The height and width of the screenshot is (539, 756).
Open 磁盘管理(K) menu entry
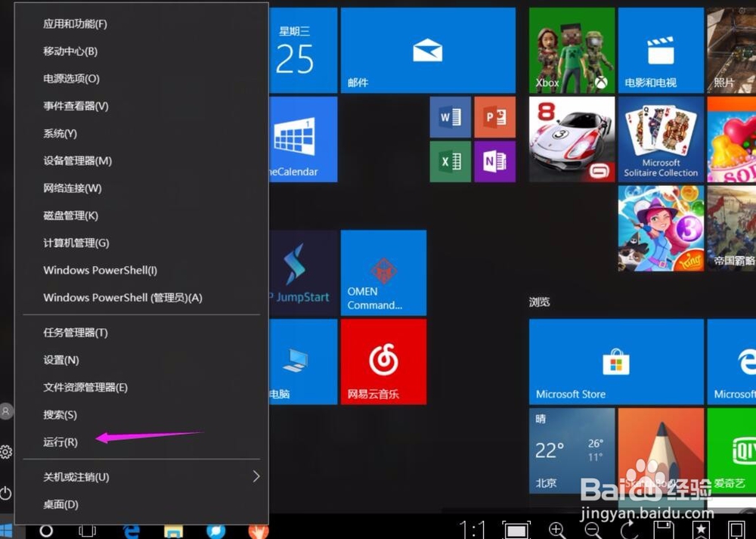141,215
